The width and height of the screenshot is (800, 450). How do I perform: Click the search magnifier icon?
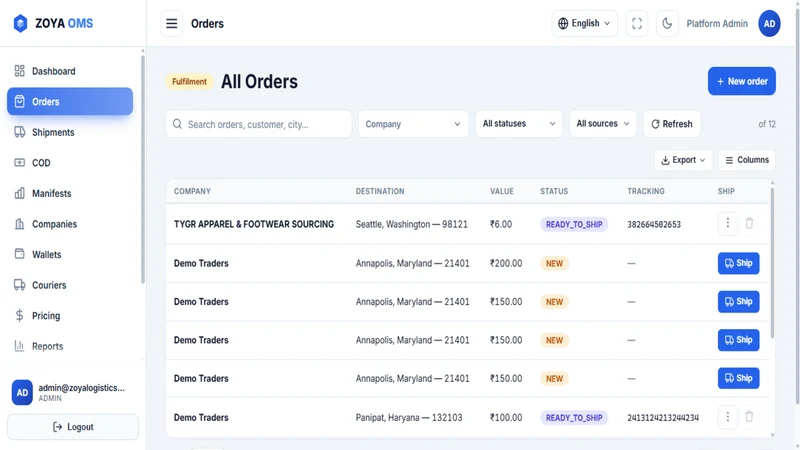177,124
